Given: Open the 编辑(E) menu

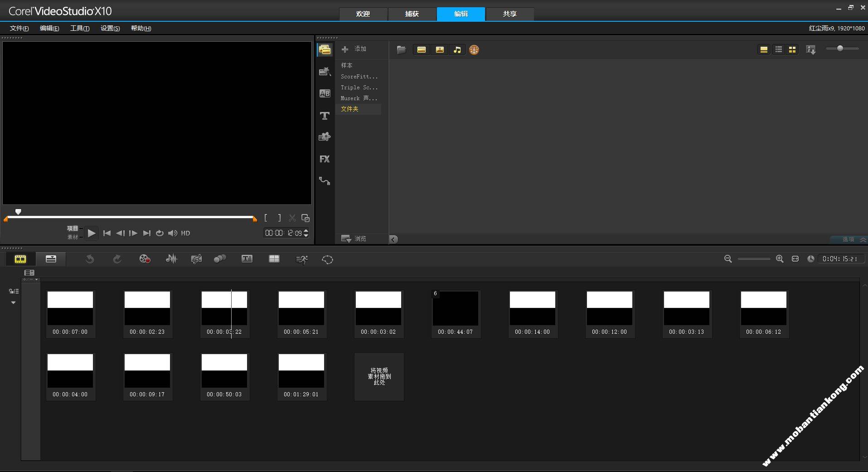Looking at the screenshot, I should tap(49, 28).
